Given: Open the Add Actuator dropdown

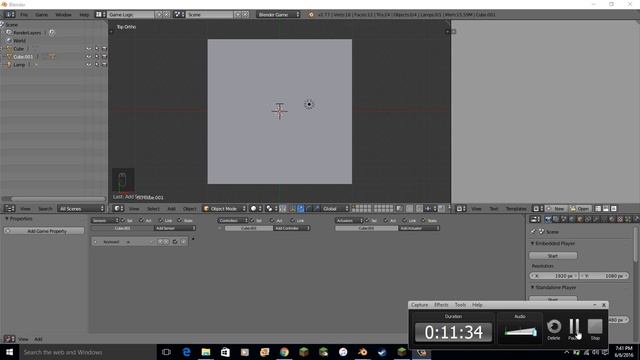Looking at the screenshot, I should (419, 228).
